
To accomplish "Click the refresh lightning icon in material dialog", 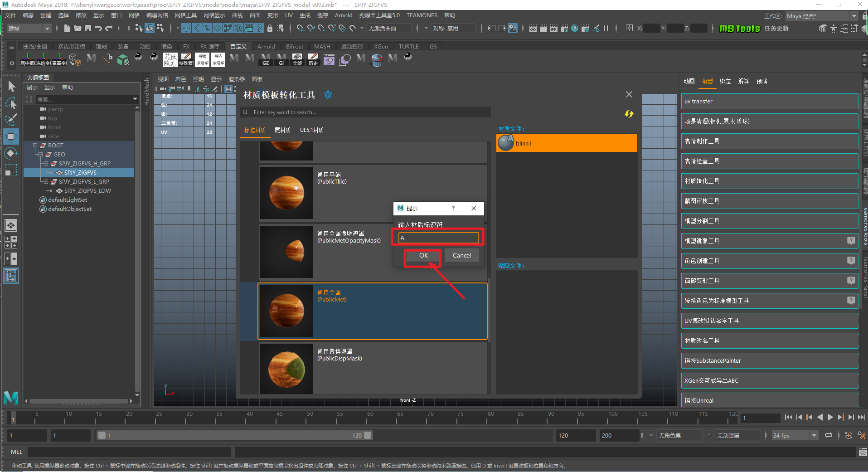I will [x=629, y=114].
